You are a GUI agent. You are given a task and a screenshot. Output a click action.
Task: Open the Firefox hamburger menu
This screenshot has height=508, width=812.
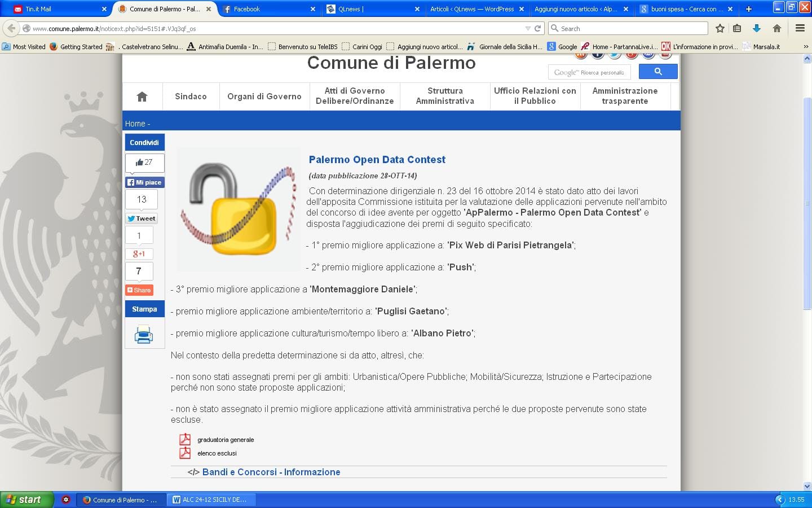(800, 28)
